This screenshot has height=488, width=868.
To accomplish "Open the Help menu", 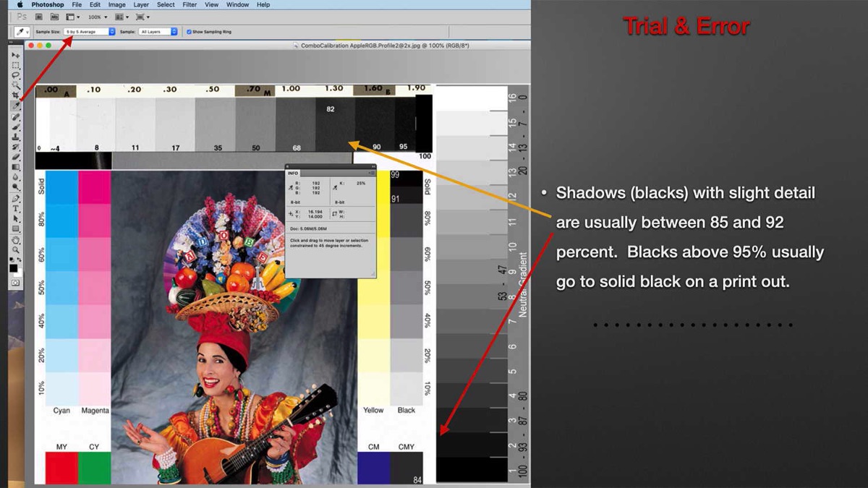I will [x=263, y=4].
